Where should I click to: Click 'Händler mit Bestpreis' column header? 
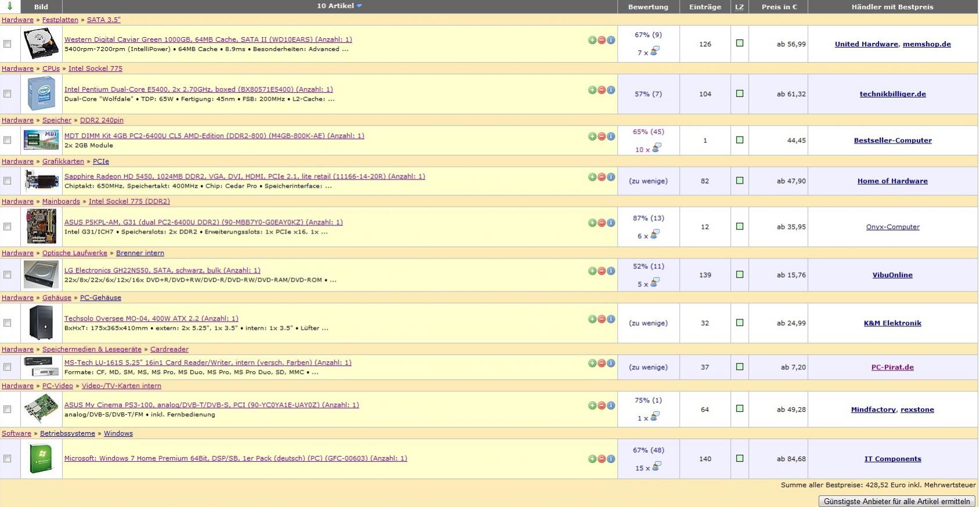point(892,7)
